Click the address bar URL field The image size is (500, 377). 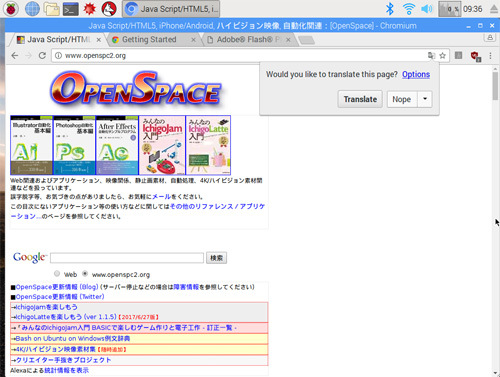click(238, 56)
